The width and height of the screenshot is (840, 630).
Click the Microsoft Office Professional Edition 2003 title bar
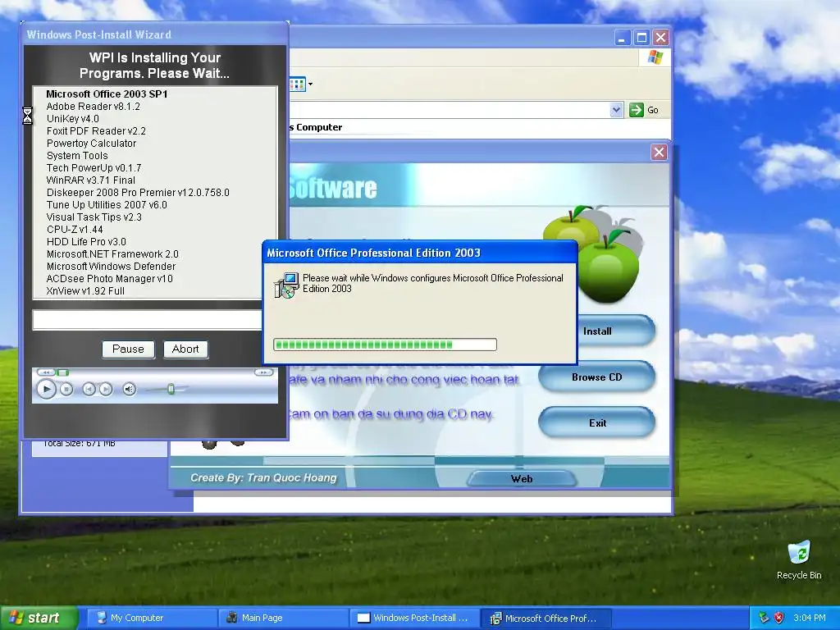pos(419,253)
